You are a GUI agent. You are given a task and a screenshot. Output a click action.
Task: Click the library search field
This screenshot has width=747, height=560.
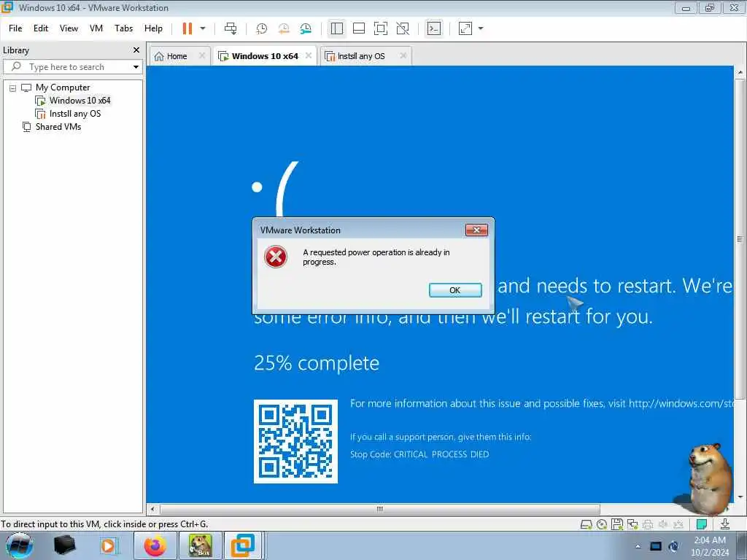click(71, 67)
